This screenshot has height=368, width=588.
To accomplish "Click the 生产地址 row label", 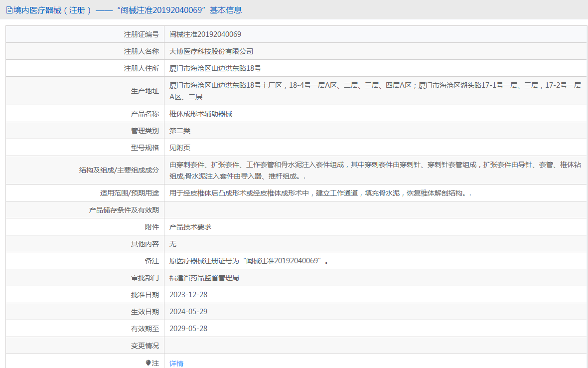I will pyautogui.click(x=145, y=91).
